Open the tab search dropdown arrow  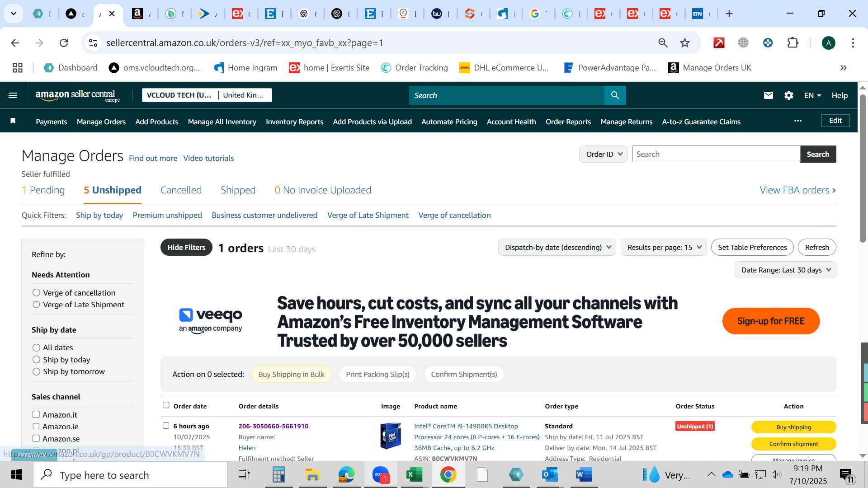pyautogui.click(x=14, y=14)
